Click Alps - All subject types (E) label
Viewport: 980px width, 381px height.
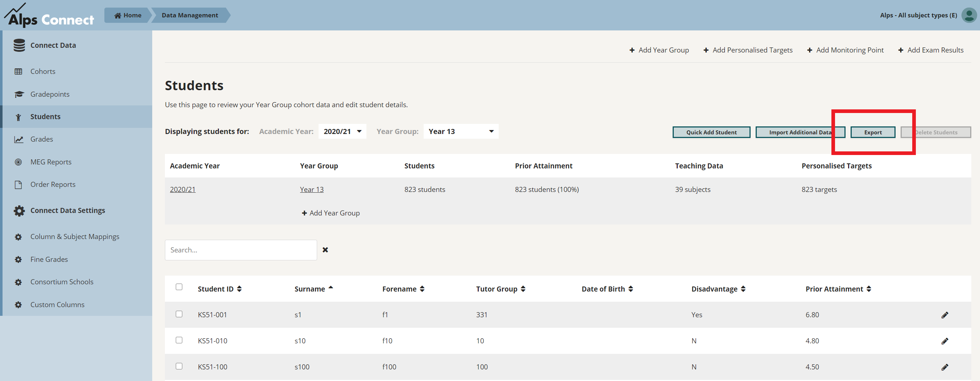coord(918,15)
